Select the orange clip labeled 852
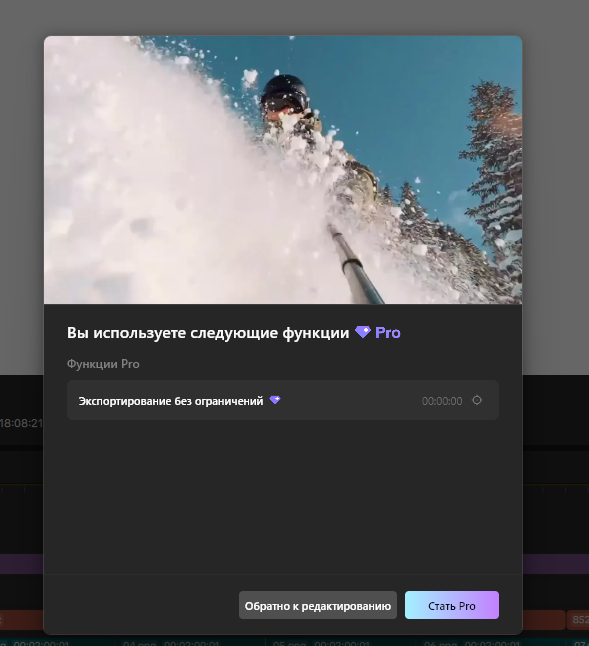 pyautogui.click(x=578, y=620)
